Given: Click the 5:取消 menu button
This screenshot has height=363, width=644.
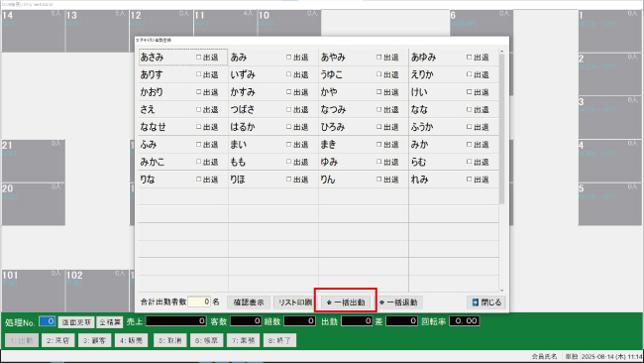Looking at the screenshot, I should [x=170, y=340].
